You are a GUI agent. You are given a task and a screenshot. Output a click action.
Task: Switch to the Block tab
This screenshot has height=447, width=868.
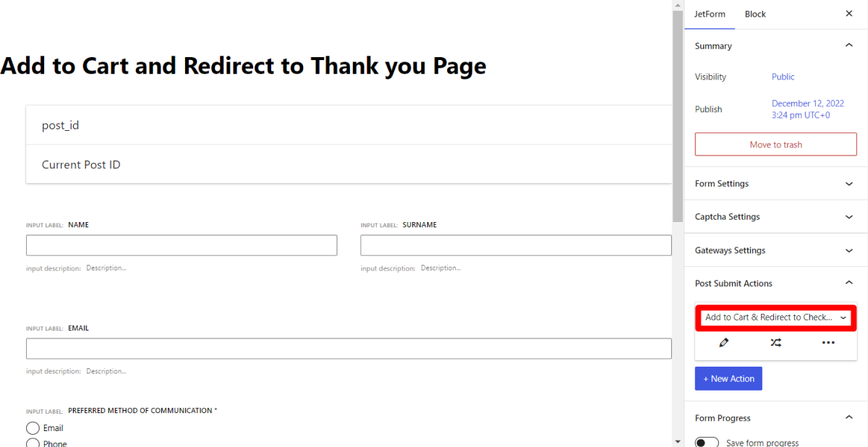pyautogui.click(x=755, y=14)
